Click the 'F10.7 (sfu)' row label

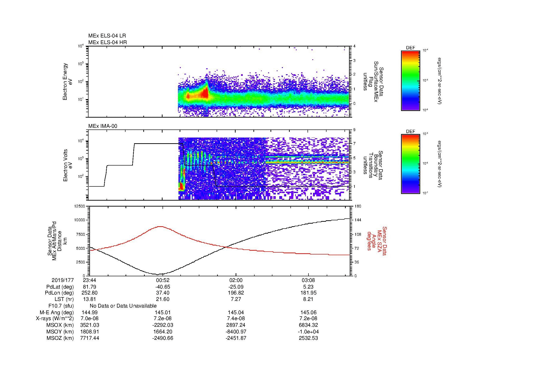(61, 306)
